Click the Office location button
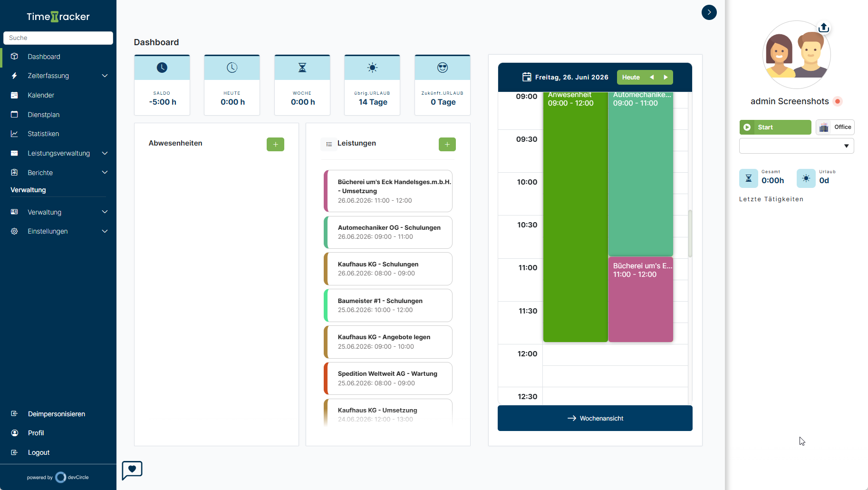The image size is (868, 490). (835, 127)
